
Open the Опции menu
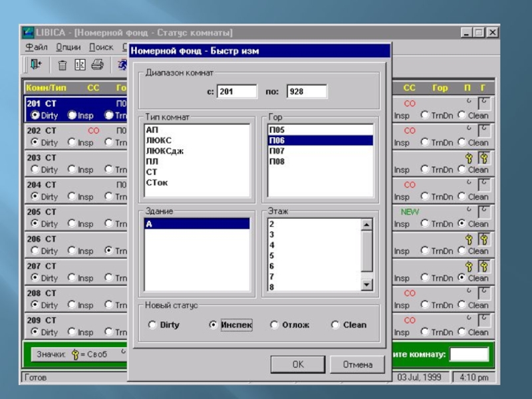[68, 47]
